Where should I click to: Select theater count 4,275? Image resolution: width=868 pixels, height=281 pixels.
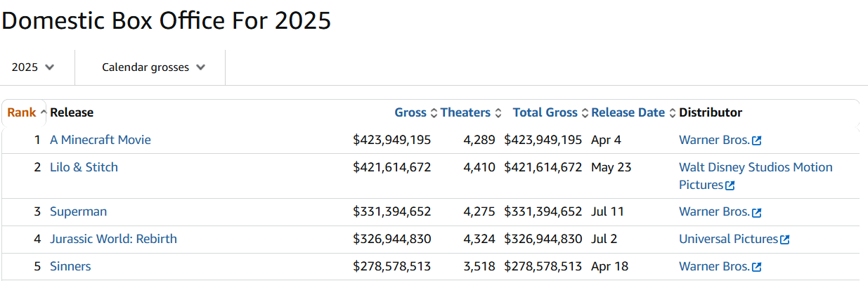[479, 211]
